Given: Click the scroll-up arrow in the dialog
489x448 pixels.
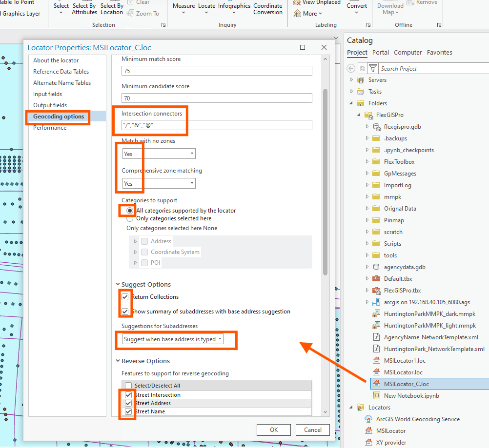Looking at the screenshot, I should pos(326,59).
